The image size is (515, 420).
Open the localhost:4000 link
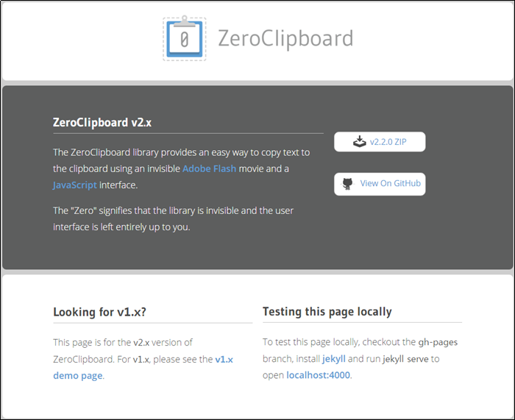tap(319, 375)
